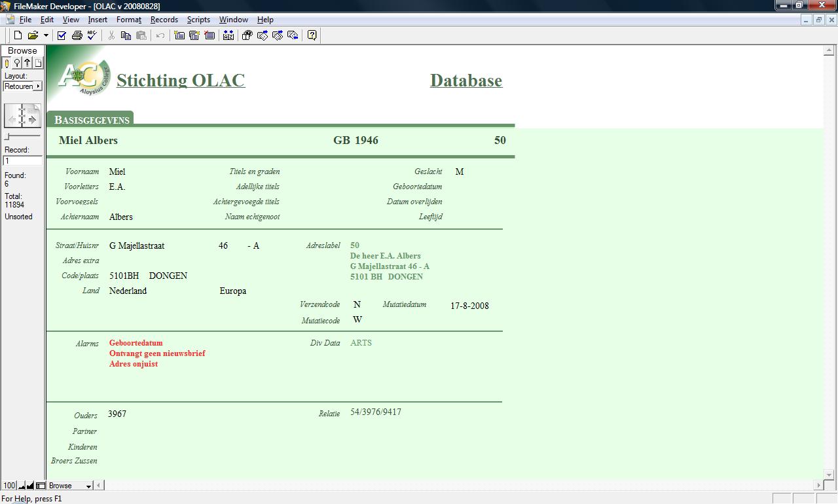
Task: Click the Achternaam field containing Albers
Action: click(x=121, y=217)
